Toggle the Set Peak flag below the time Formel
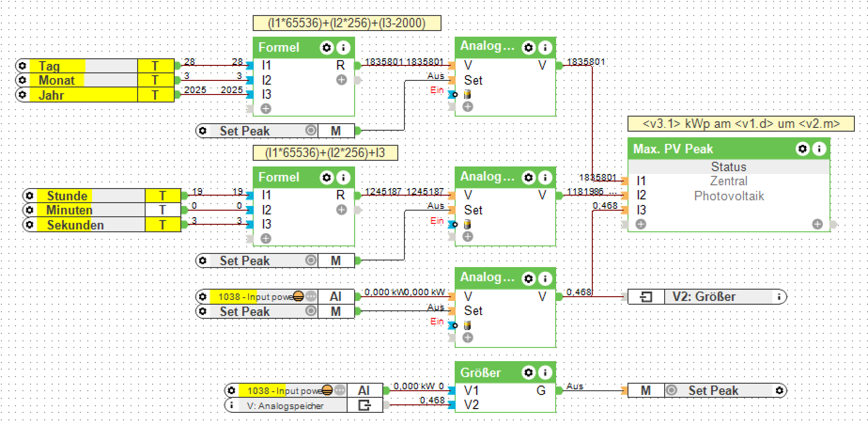The height and width of the screenshot is (426, 868). pyautogui.click(x=310, y=260)
